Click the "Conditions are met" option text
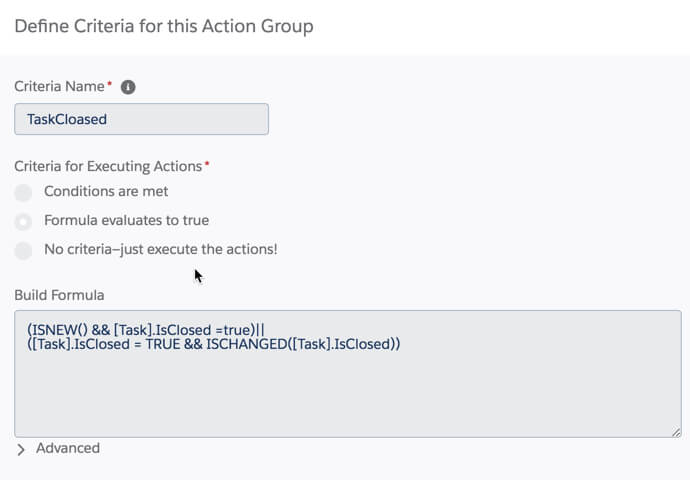 pyautogui.click(x=106, y=191)
